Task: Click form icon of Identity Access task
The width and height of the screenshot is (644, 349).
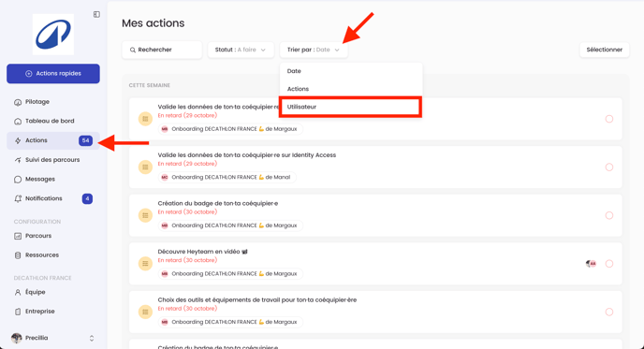Action: click(x=145, y=167)
